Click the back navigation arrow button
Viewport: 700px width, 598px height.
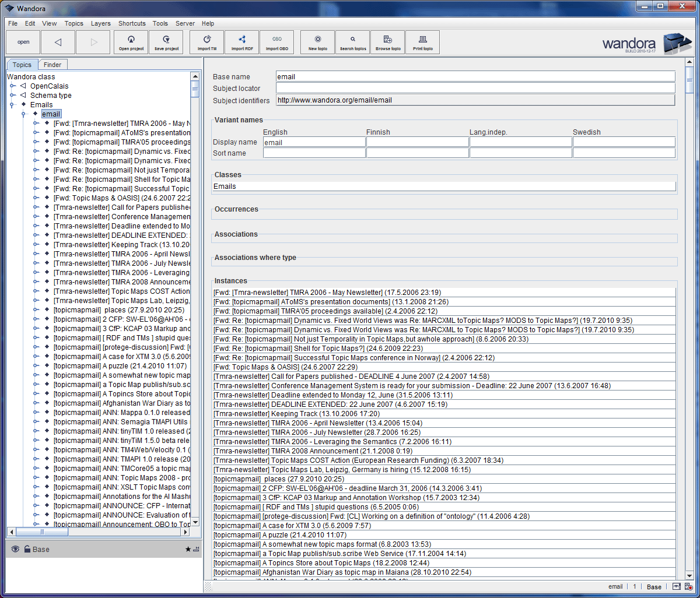[58, 42]
